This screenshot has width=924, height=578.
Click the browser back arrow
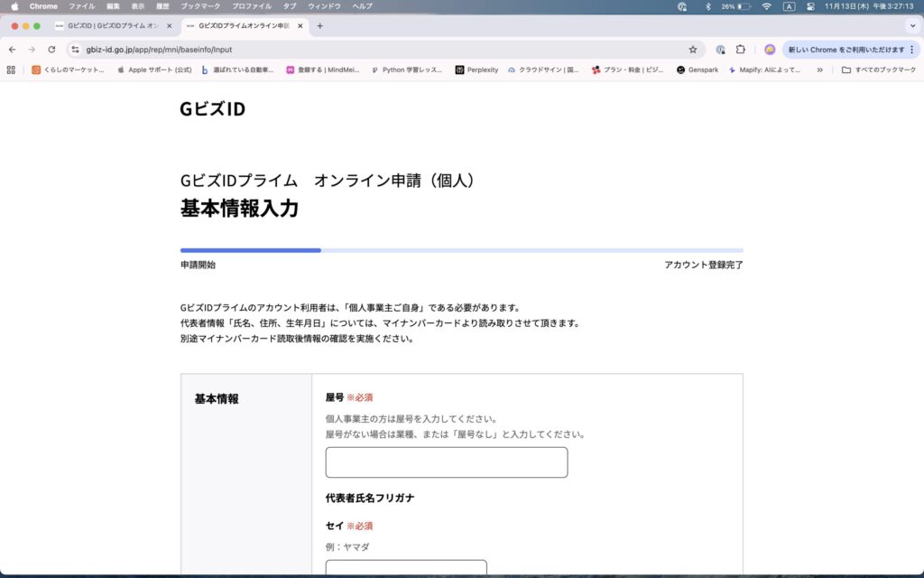pos(12,50)
